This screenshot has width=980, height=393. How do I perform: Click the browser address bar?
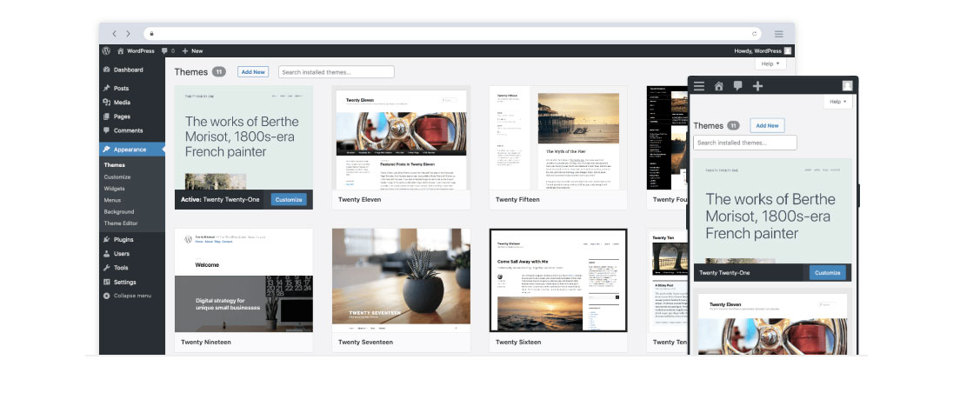[x=453, y=34]
